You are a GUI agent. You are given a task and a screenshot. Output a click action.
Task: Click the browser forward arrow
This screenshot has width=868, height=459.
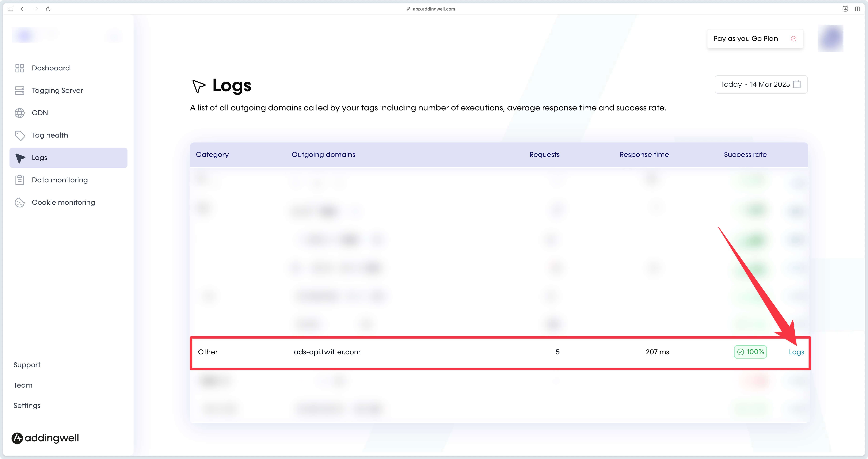coord(35,9)
